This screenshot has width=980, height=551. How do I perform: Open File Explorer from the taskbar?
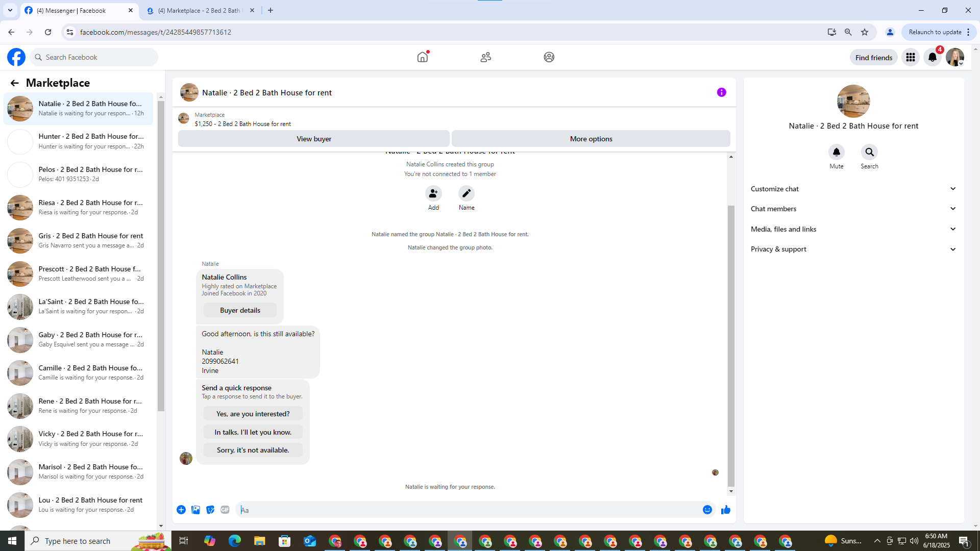click(x=260, y=541)
